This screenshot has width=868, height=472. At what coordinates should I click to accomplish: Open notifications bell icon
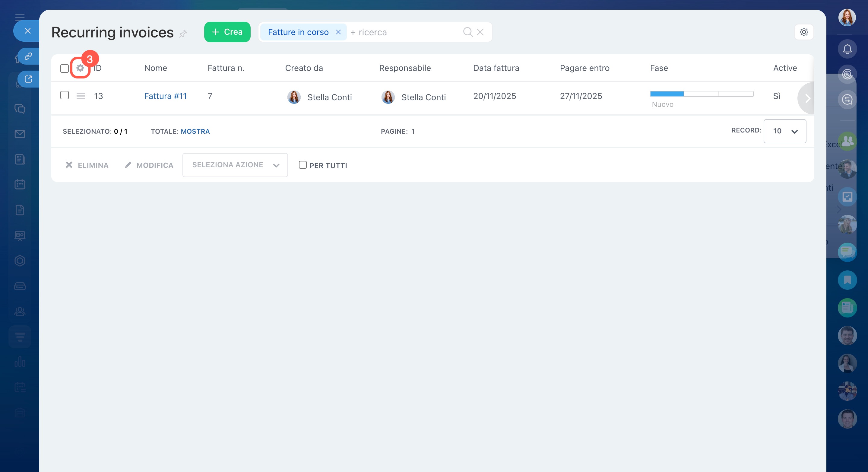(x=847, y=49)
